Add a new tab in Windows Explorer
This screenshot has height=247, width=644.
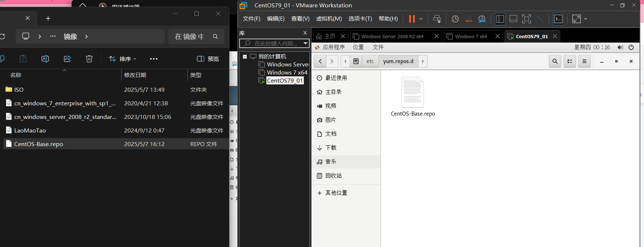point(48,18)
